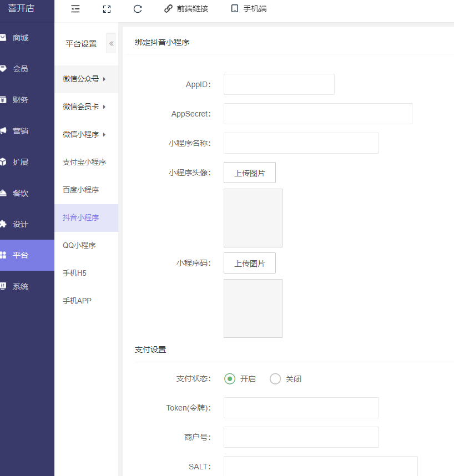Collapse the 平台设置 submenu panel

[111, 43]
